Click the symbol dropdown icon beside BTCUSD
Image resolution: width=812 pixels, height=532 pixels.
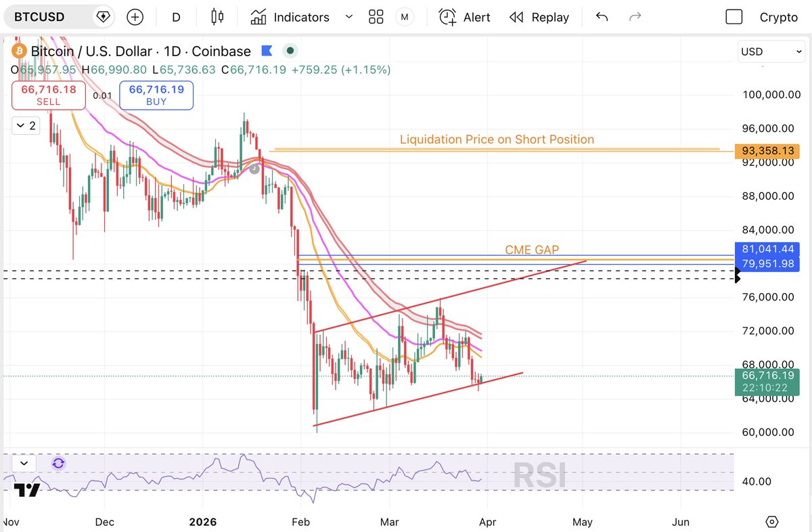point(103,17)
